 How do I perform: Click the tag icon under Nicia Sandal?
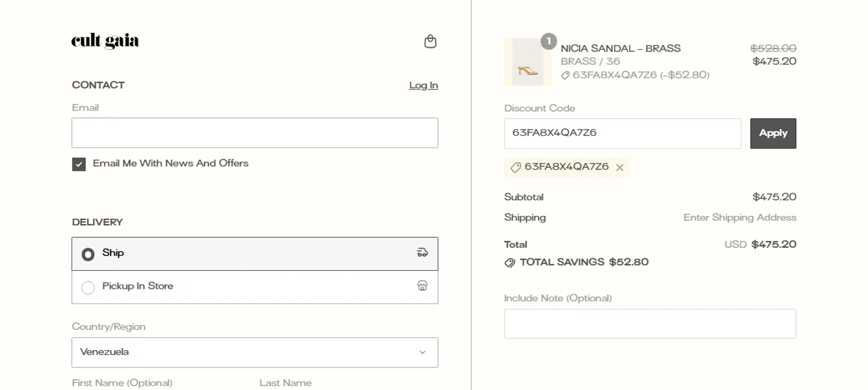tap(565, 75)
